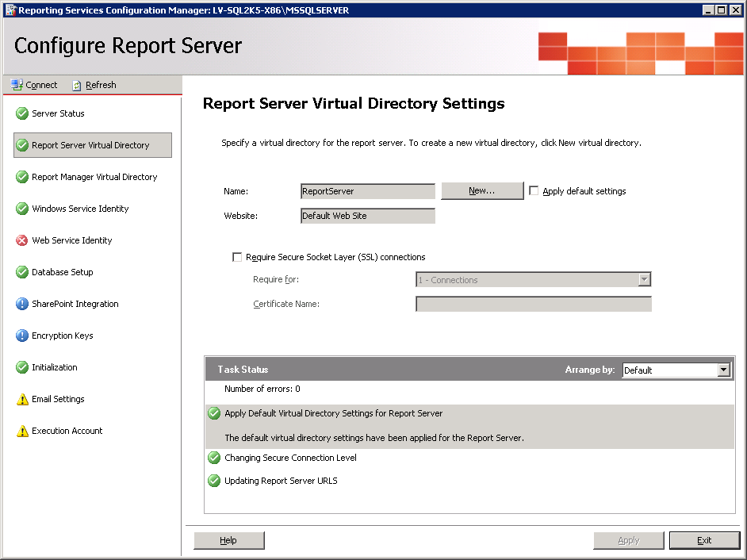Check Require Secure Socket Layer connections

coord(237,257)
